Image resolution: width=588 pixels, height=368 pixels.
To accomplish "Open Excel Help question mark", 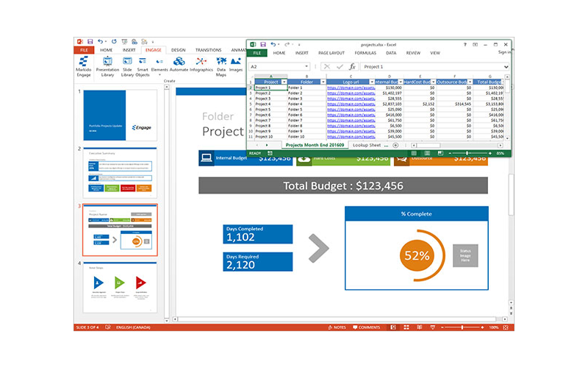I will click(465, 44).
